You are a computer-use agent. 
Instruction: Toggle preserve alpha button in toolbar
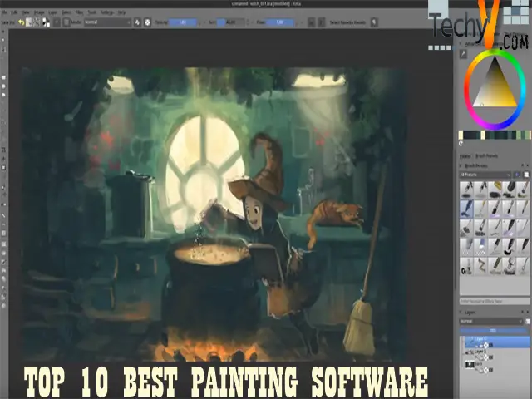pyautogui.click(x=148, y=22)
